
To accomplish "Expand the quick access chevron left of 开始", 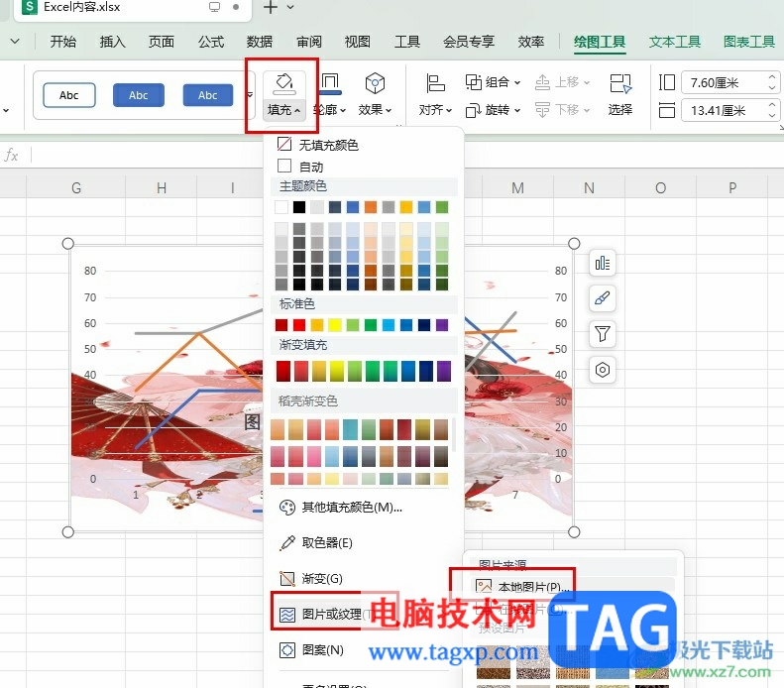I will tap(15, 41).
